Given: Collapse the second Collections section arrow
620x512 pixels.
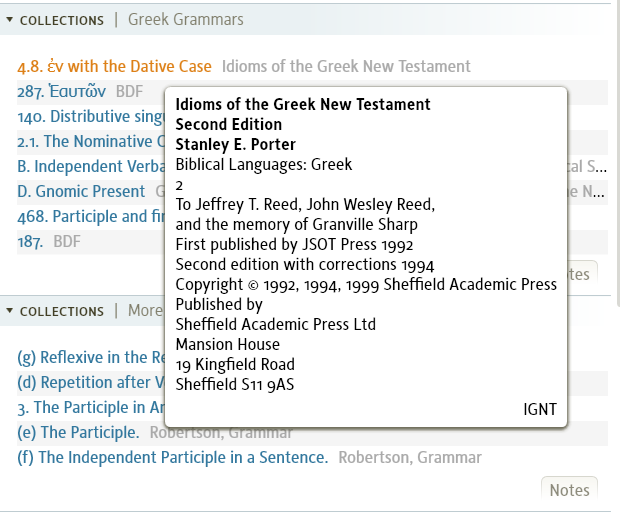Looking at the screenshot, I should (10, 311).
